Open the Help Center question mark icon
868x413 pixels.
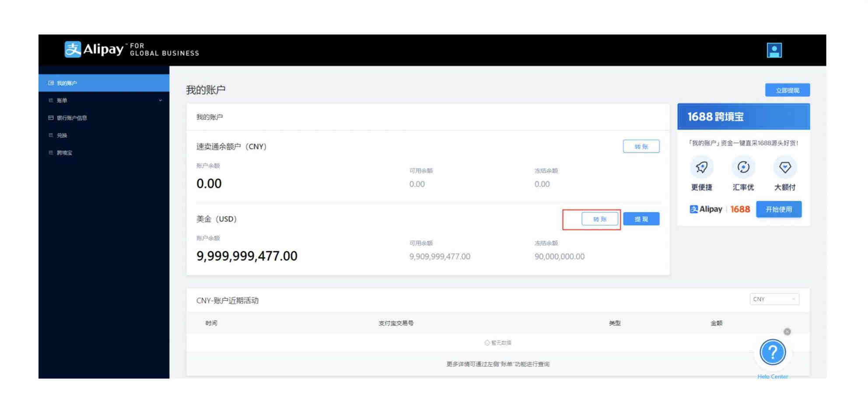click(773, 352)
